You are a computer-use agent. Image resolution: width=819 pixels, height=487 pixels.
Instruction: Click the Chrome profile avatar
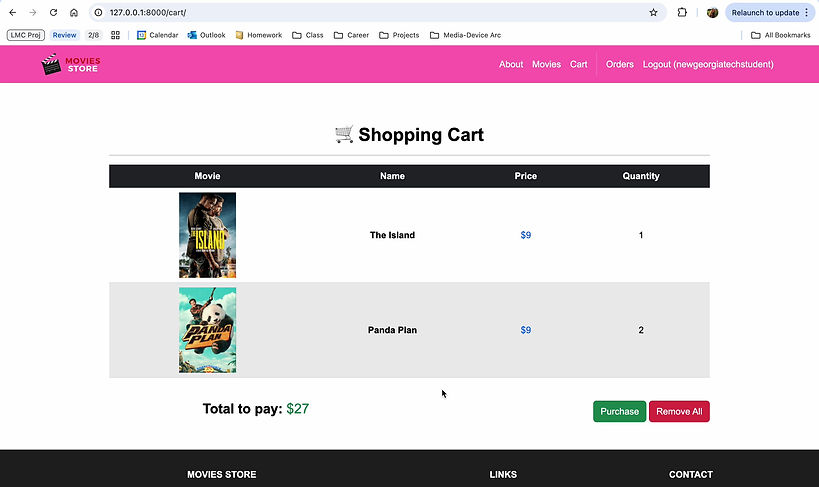pyautogui.click(x=712, y=13)
